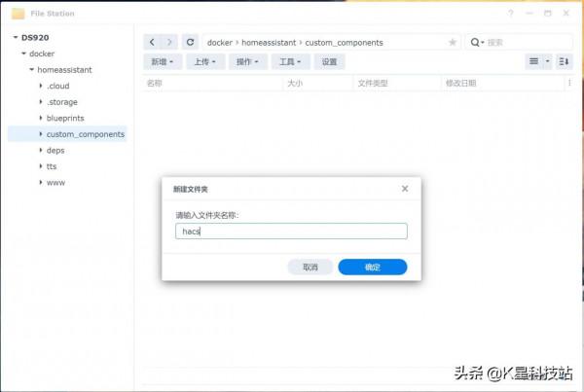Screen dimensions: 584x392
Task: Open the search magnifier options
Action: (x=477, y=43)
